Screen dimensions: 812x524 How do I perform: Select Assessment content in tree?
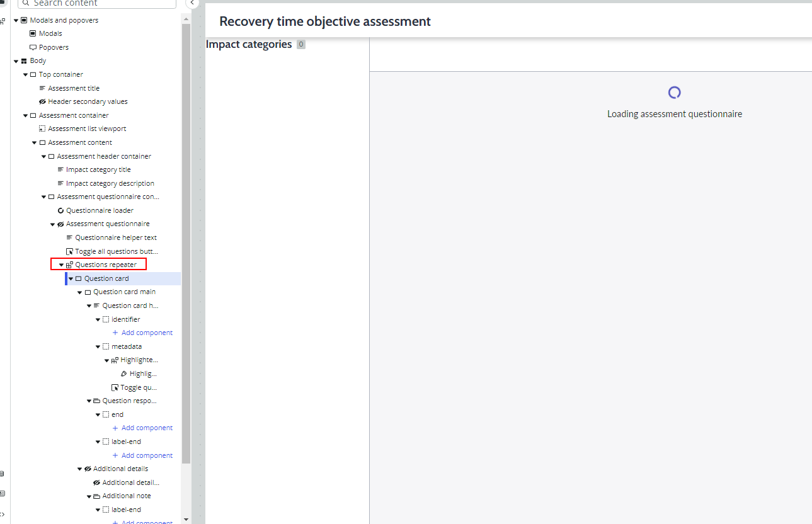click(x=80, y=142)
